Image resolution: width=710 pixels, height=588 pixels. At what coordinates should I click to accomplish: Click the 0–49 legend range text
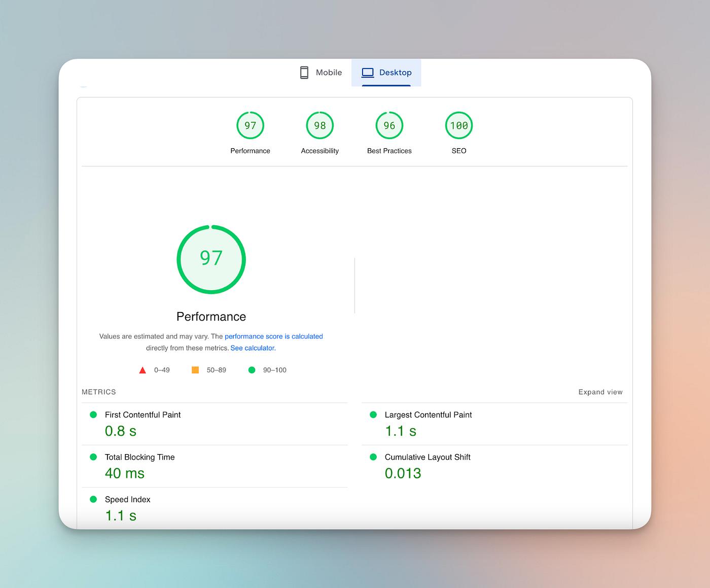[162, 370]
